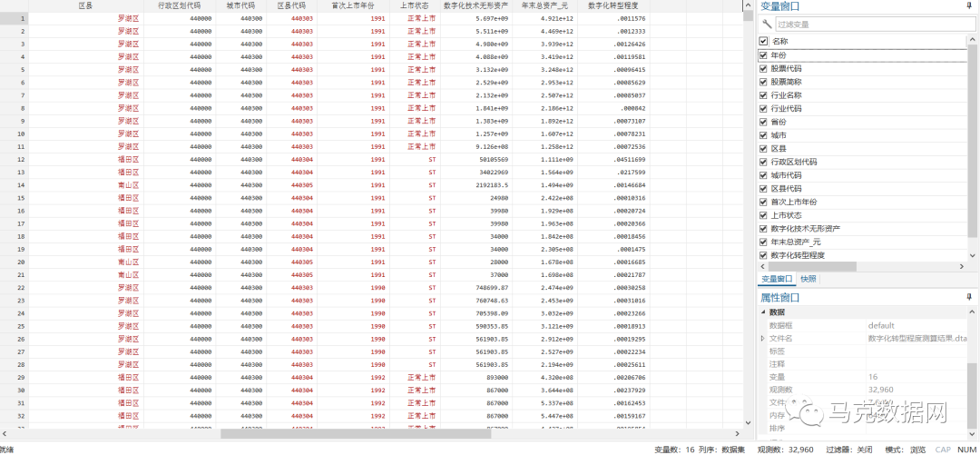The image size is (980, 455).
Task: Click properties panel scroll up arrow
Action: pyautogui.click(x=972, y=311)
